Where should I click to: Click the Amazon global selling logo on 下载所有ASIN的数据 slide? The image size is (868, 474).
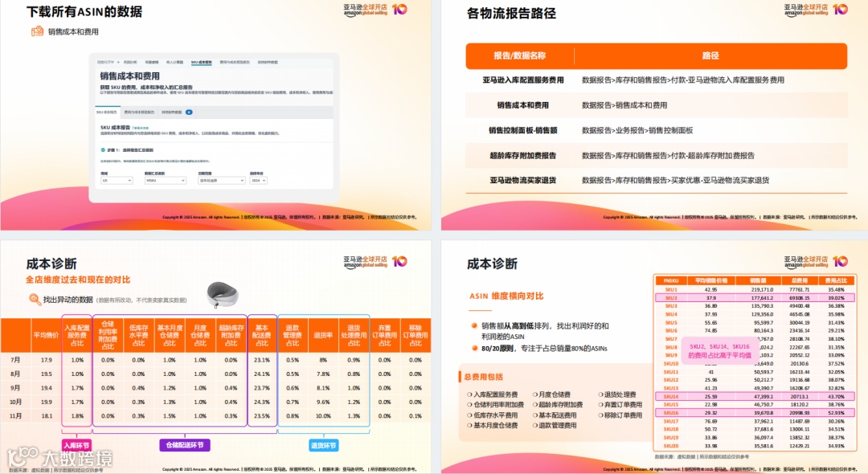[x=375, y=10]
